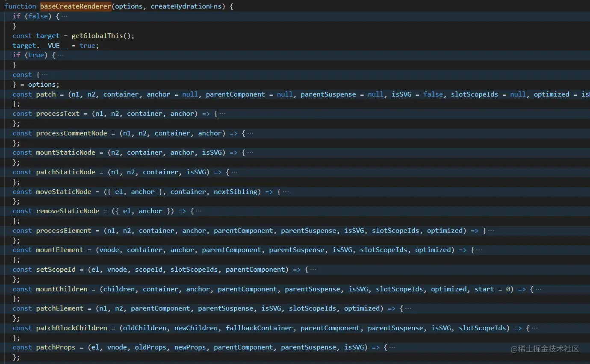Image resolution: width=590 pixels, height=364 pixels.
Task: Expand the processElement folded body ellipsis
Action: pyautogui.click(x=491, y=231)
